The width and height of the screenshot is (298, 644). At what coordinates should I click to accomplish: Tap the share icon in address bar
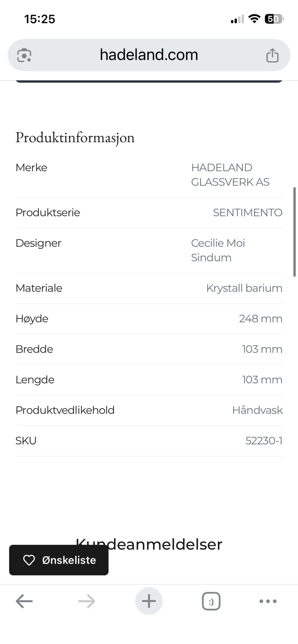pos(272,55)
